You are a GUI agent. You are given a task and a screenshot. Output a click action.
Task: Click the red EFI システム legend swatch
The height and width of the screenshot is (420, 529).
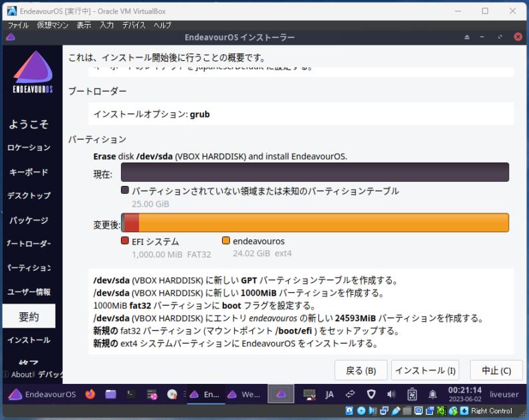pyautogui.click(x=125, y=241)
